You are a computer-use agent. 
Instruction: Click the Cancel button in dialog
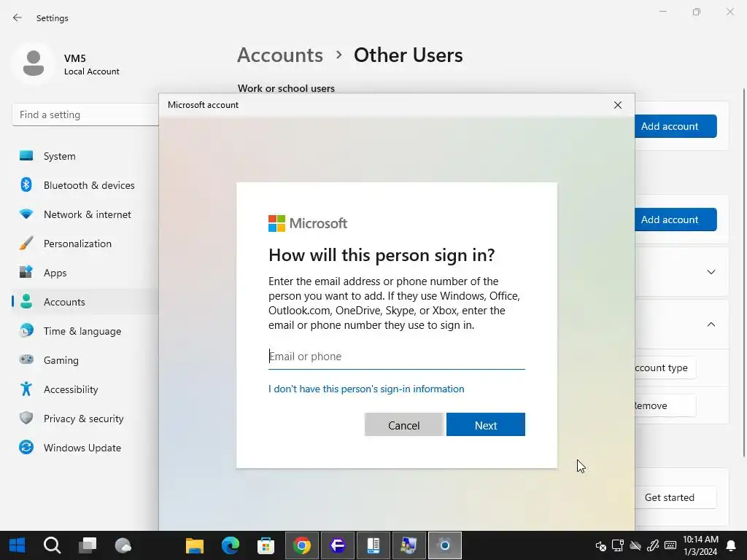tap(403, 425)
